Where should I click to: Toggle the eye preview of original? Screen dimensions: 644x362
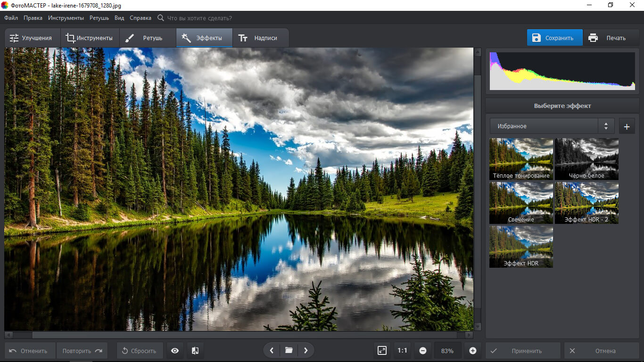pyautogui.click(x=175, y=351)
